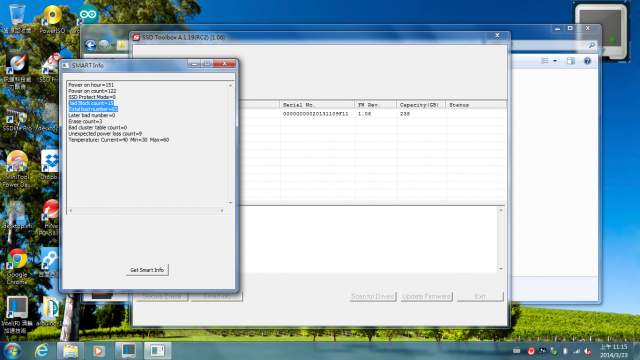Image resolution: width=640 pixels, height=360 pixels.
Task: Click the Windows Start orb
Action: (12, 351)
